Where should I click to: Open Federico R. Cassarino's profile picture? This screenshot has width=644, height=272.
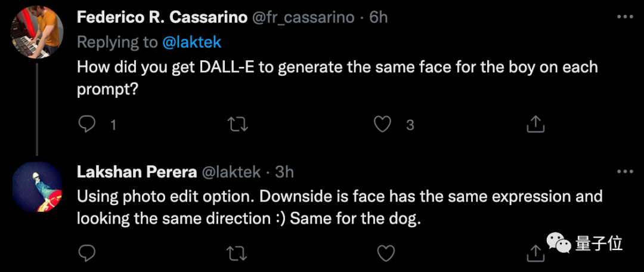(37, 33)
